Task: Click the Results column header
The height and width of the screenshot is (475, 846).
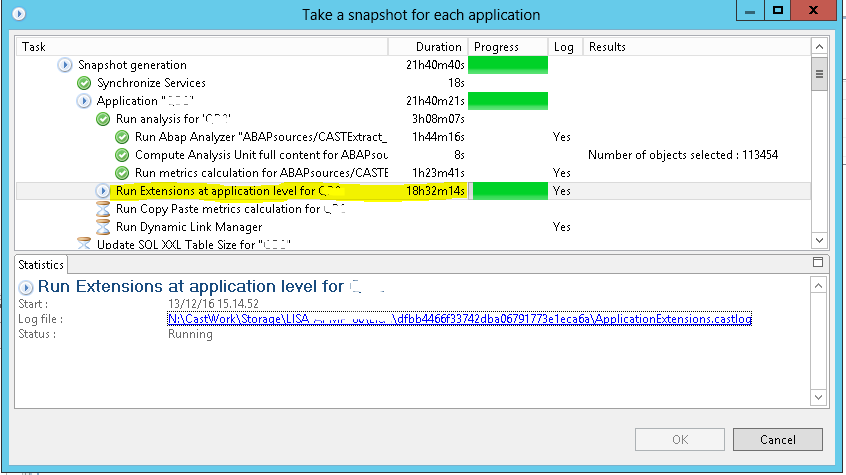Action: coord(697,47)
